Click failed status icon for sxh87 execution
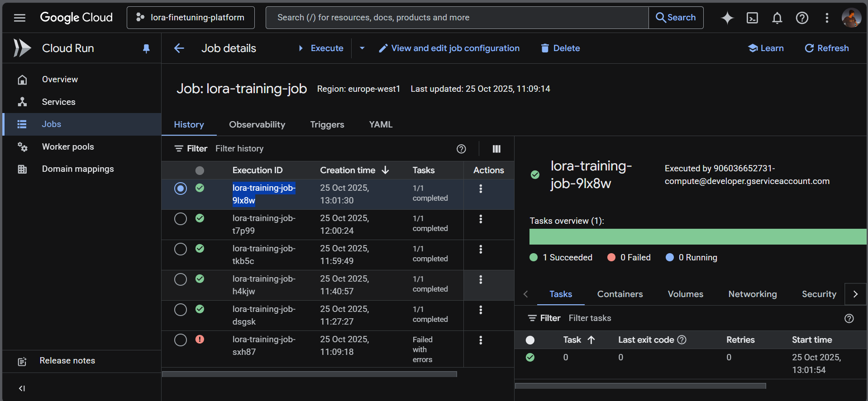Screen dimensions: 868x401 coord(200,339)
